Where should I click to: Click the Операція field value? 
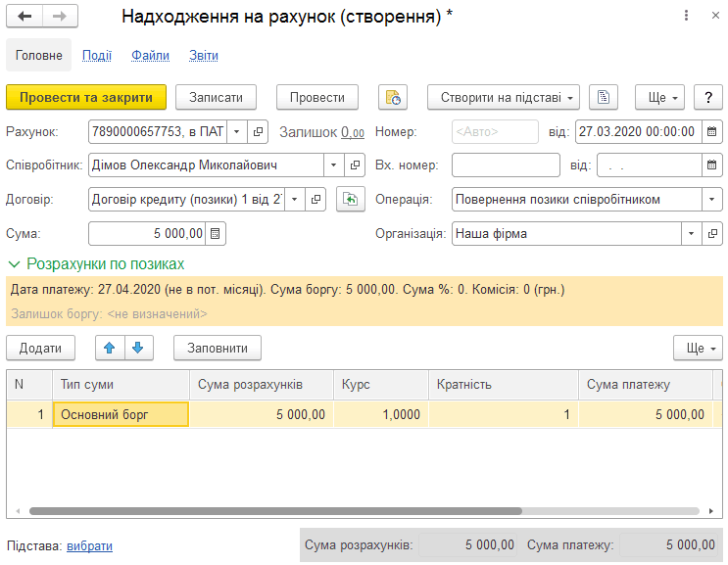click(x=577, y=200)
